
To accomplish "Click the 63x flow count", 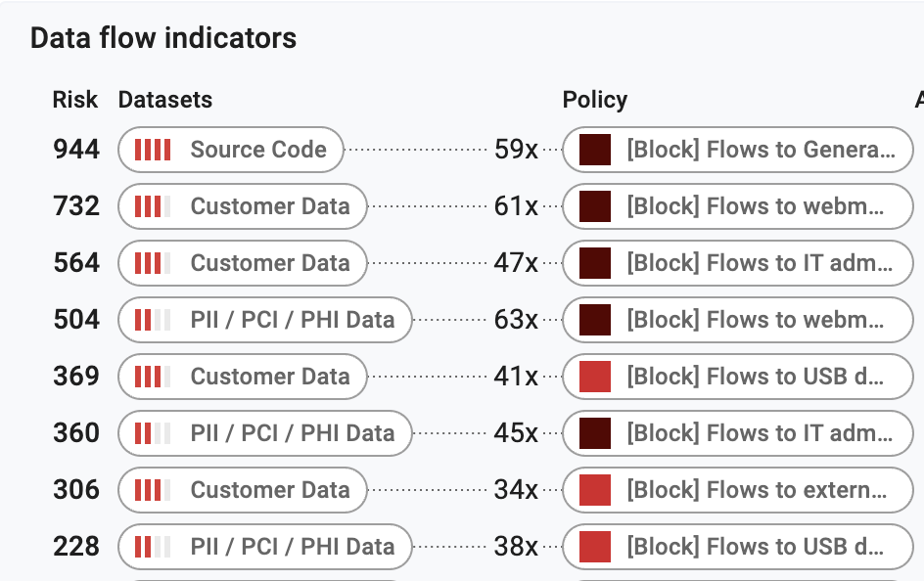I will (x=516, y=320).
